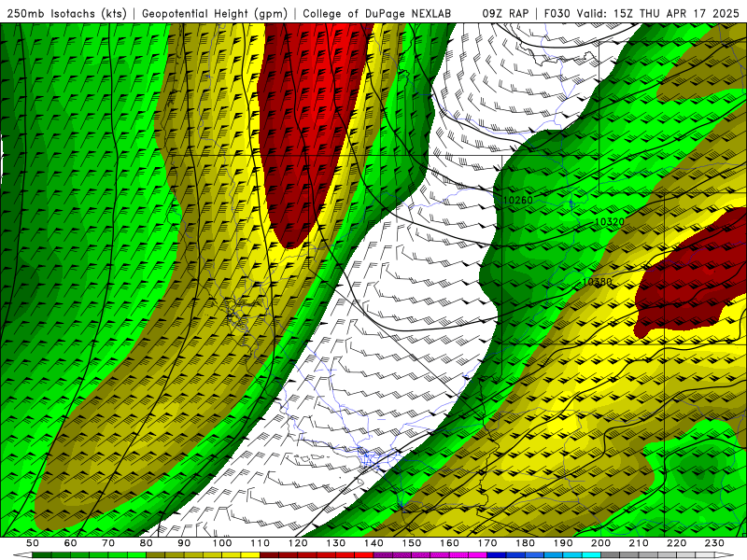Click the 160 value on the color scale
Screen dimensions: 747x560
(x=449, y=543)
